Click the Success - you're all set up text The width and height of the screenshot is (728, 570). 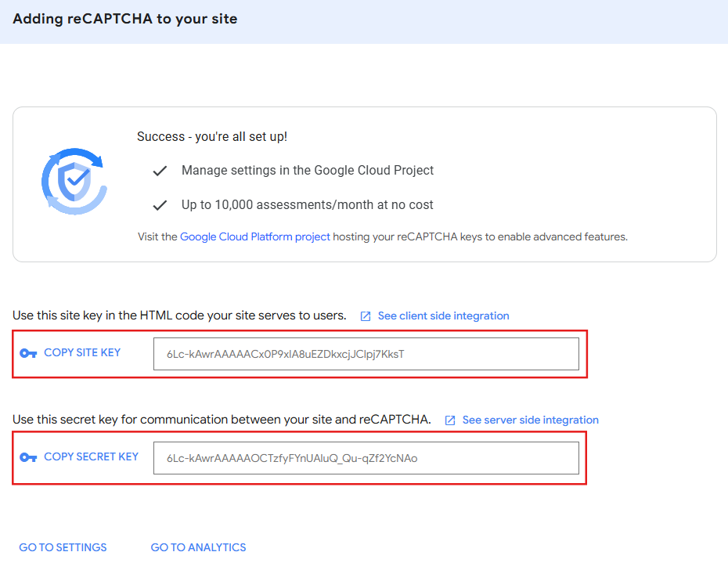[x=212, y=137]
